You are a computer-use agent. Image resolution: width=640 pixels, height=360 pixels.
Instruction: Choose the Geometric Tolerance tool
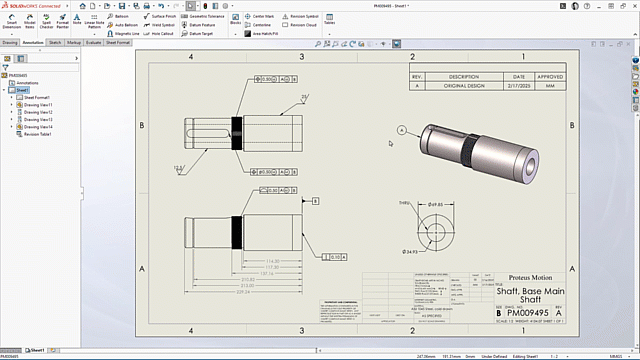point(202,16)
